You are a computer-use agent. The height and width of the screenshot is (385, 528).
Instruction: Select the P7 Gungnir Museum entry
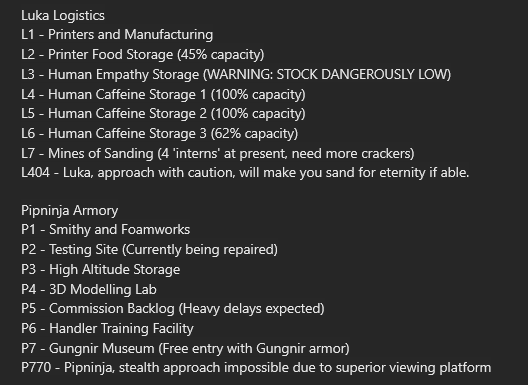pyautogui.click(x=185, y=348)
